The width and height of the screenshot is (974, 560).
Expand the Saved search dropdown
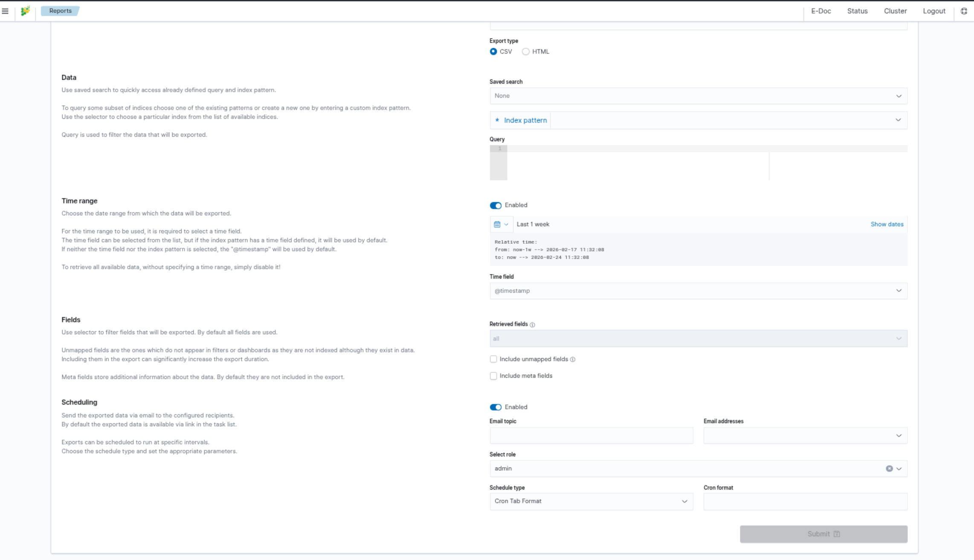click(698, 96)
